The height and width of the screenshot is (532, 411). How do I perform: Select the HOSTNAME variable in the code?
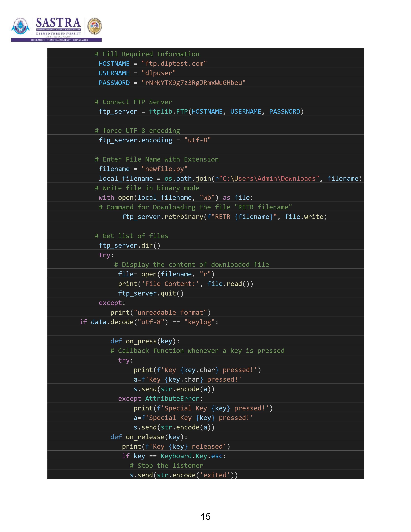click(114, 64)
